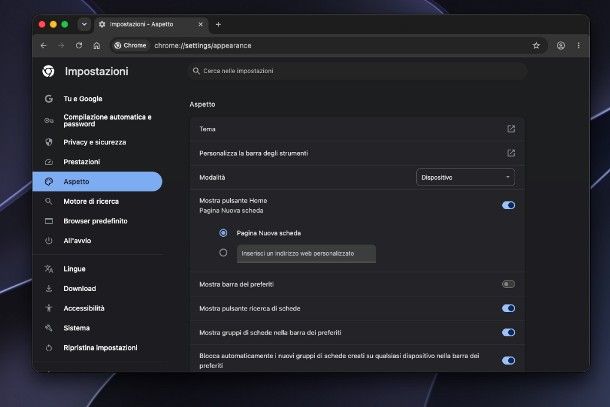Open a new tab with plus
The image size is (610, 407).
point(218,24)
